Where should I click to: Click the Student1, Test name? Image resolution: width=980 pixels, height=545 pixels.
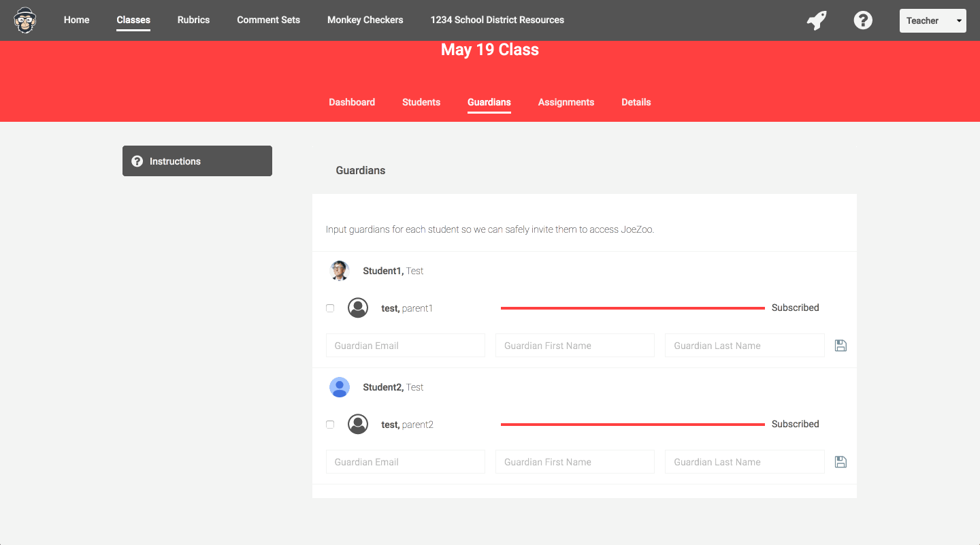(393, 271)
